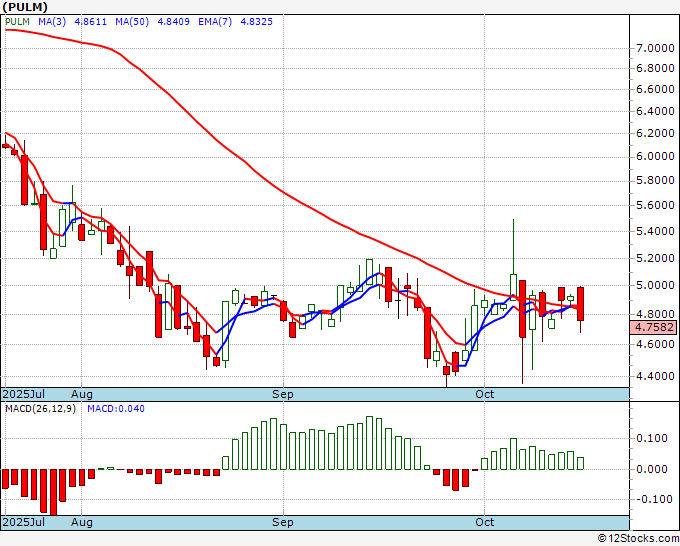Viewport: 680px width, 546px height.
Task: Click the 6.6000 price axis label
Action: tap(655, 89)
